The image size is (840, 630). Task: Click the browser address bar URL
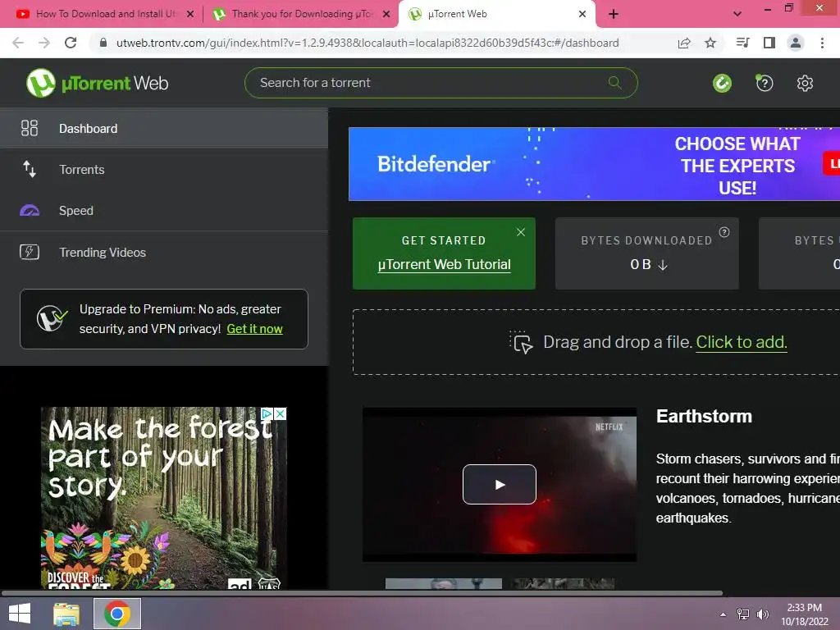(367, 43)
